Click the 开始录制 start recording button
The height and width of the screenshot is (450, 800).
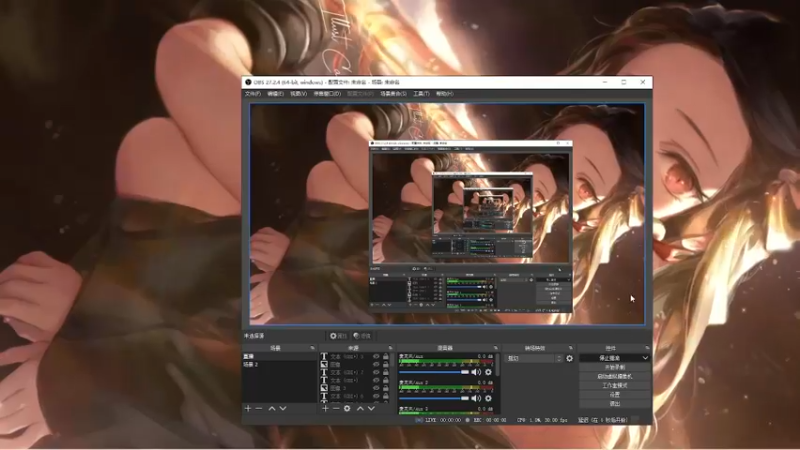(615, 367)
